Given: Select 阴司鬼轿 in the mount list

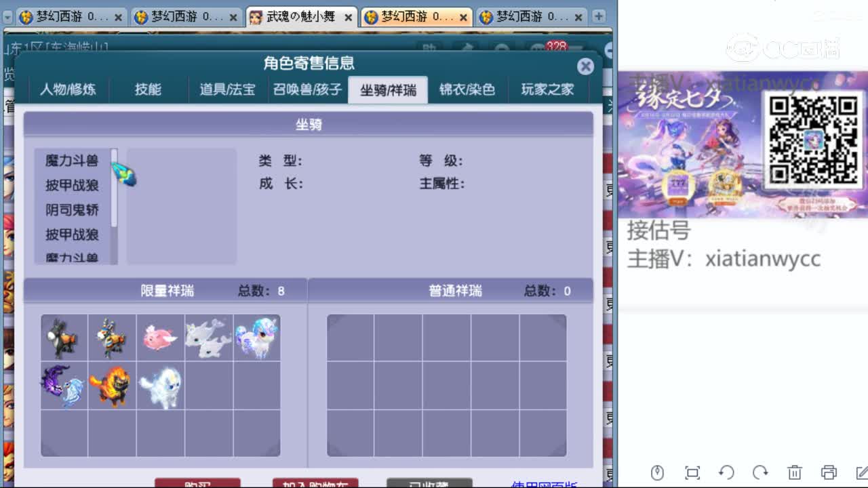Looking at the screenshot, I should (x=72, y=210).
